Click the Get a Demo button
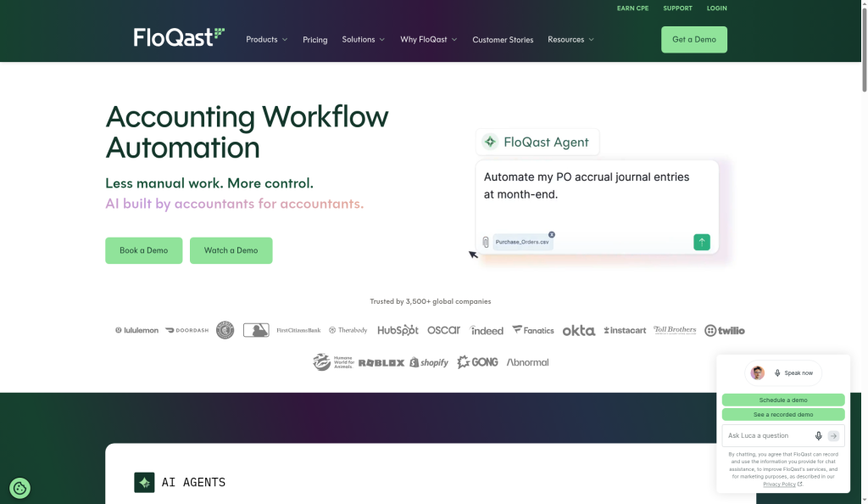The height and width of the screenshot is (504, 868). (x=694, y=39)
